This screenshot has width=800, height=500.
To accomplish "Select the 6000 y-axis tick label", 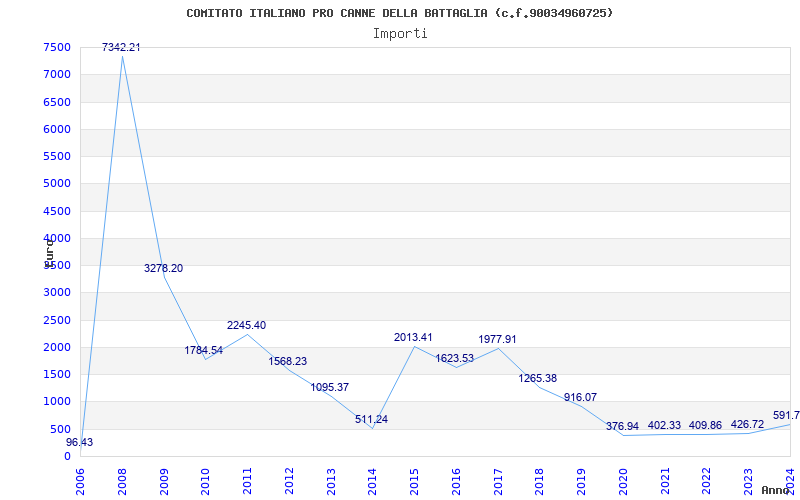I will pos(57,129).
